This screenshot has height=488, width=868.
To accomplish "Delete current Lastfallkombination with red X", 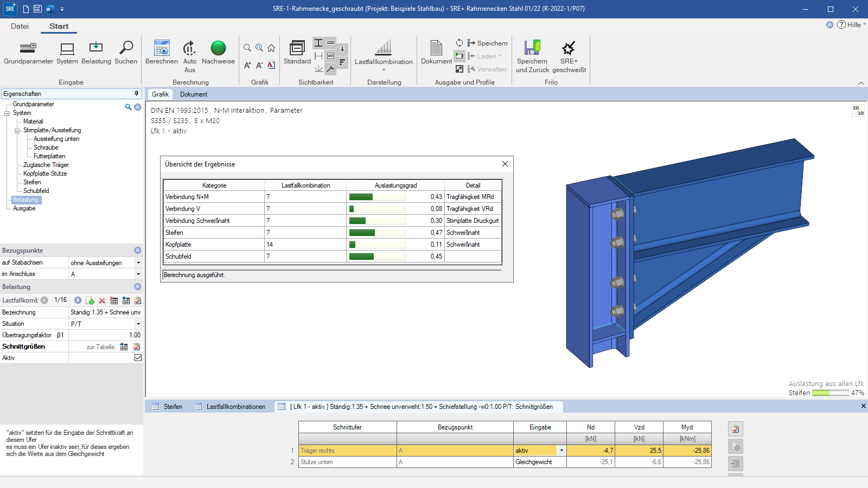I will point(102,300).
